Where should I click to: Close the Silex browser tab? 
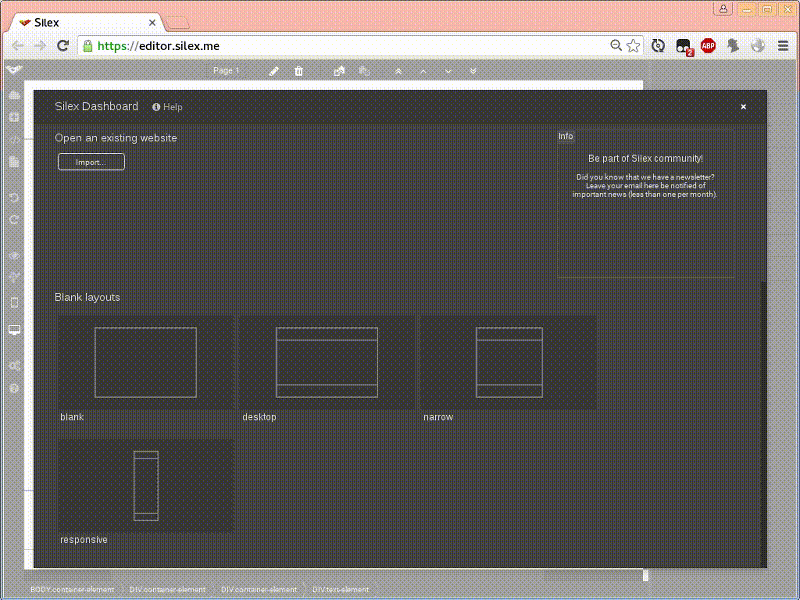tap(152, 22)
